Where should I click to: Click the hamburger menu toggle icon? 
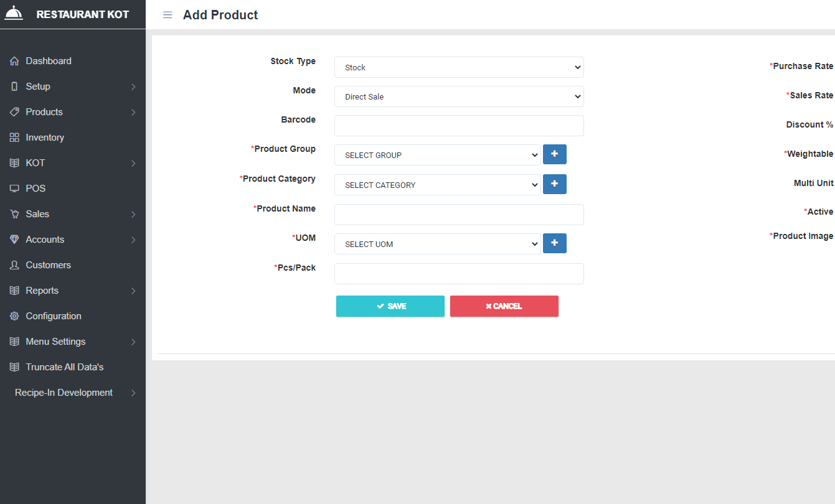167,15
